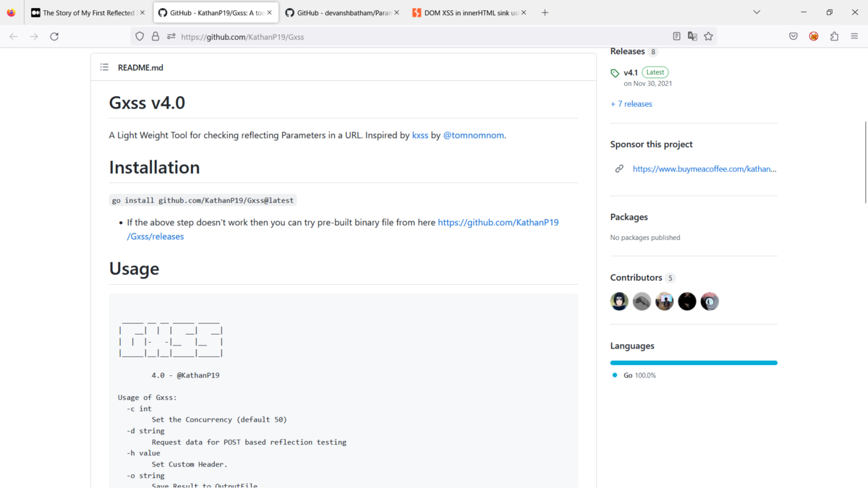Open the v4.1 release link
Screen dimensions: 868x488
[631, 72]
